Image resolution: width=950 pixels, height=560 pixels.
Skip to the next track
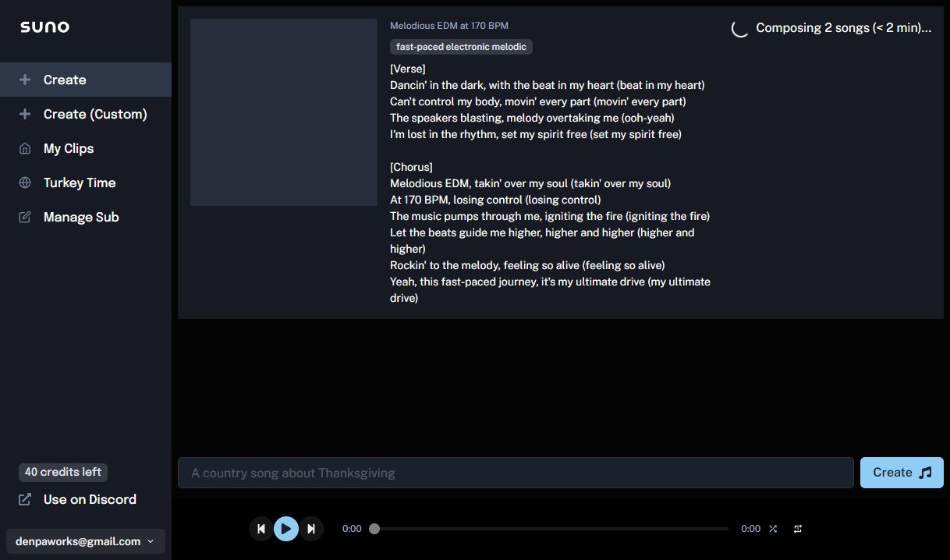311,529
